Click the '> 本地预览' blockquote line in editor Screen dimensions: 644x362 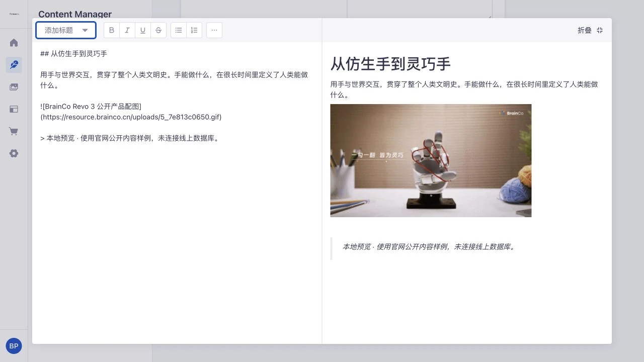coord(130,138)
